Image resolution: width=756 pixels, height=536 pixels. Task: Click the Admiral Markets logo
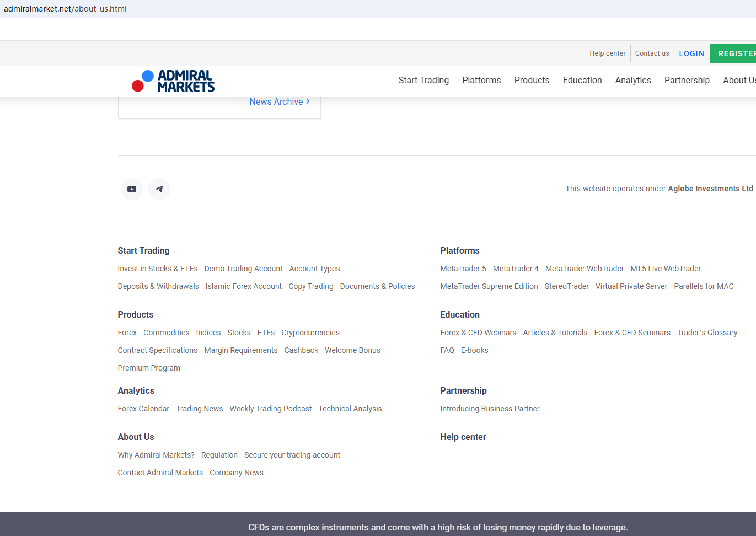pyautogui.click(x=173, y=81)
